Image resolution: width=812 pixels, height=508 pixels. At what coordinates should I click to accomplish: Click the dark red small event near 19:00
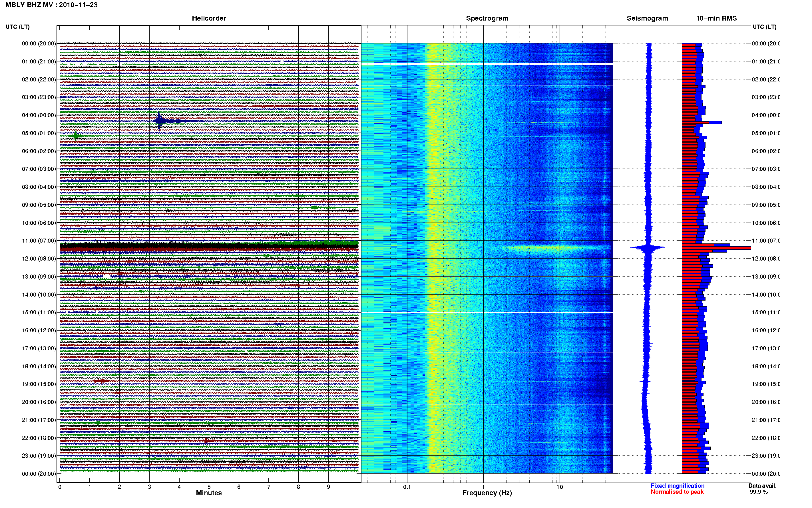click(x=101, y=381)
